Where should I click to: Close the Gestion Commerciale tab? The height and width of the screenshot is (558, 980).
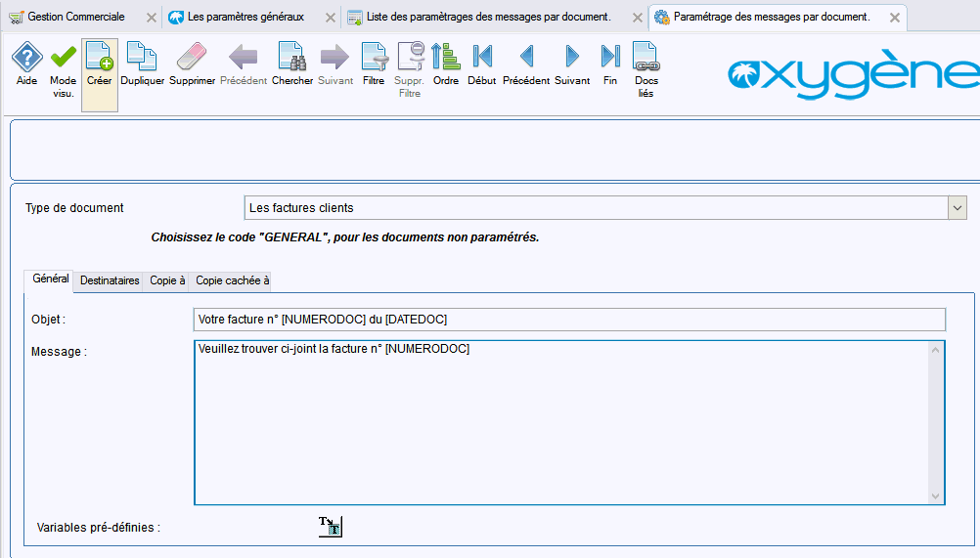[152, 19]
